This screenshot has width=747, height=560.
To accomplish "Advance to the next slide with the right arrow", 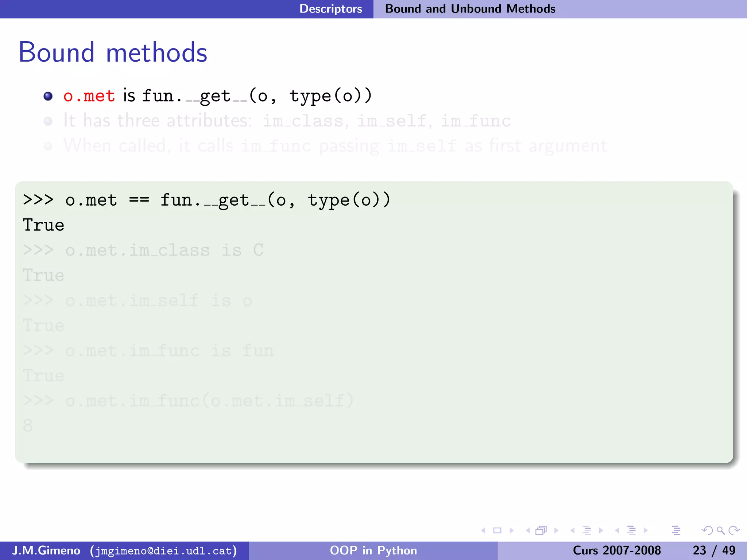I will point(512,530).
